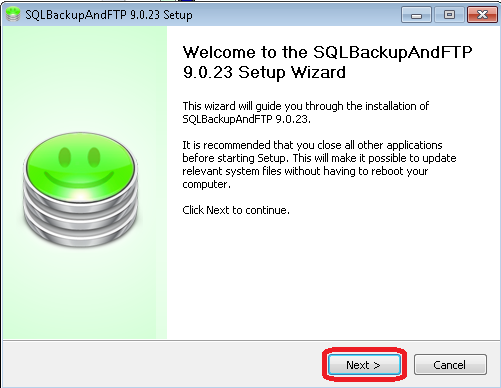Maximize the Setup window
501x388 pixels.
449,15
